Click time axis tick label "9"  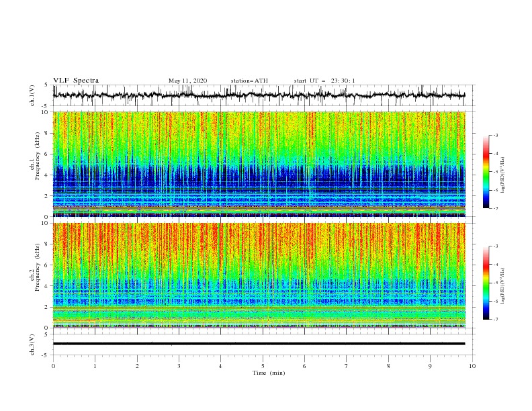click(430, 366)
